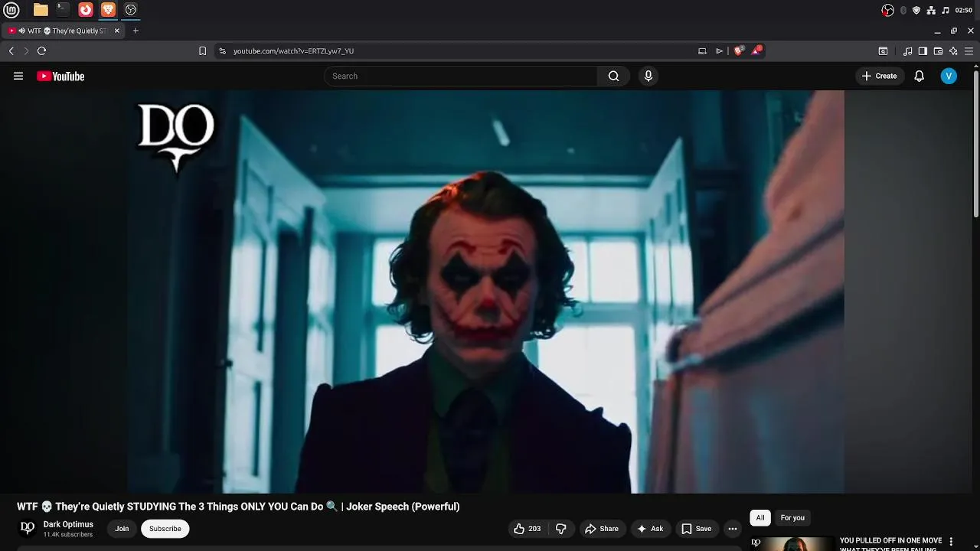Dislike this video
This screenshot has width=980, height=551.
click(561, 529)
